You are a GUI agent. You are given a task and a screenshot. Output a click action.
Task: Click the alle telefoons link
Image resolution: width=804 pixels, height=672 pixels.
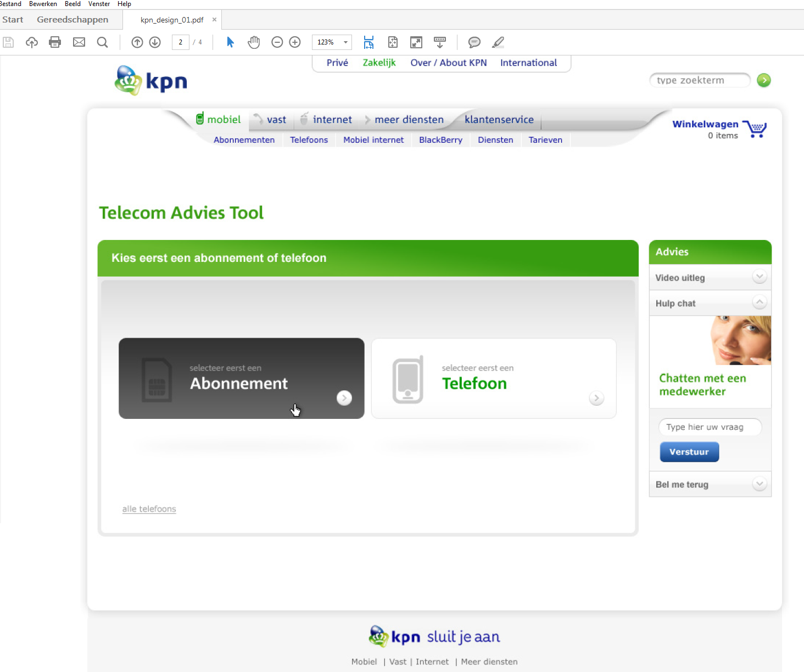(149, 509)
